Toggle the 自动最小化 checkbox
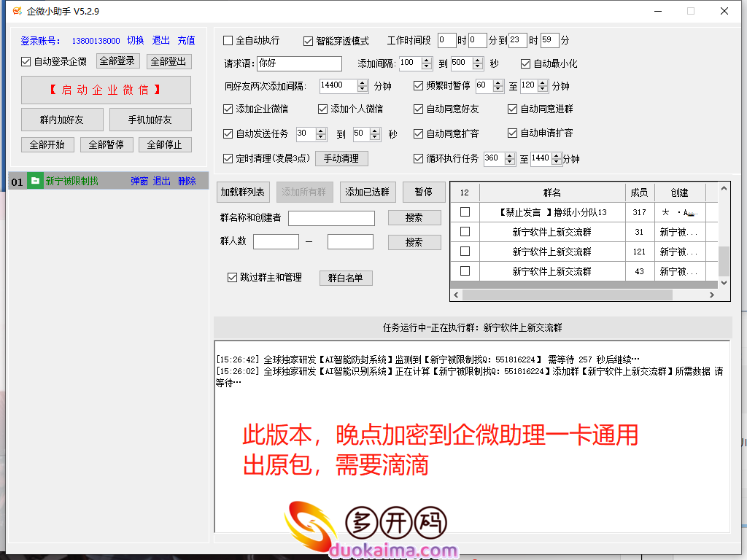747x560 pixels. [525, 63]
